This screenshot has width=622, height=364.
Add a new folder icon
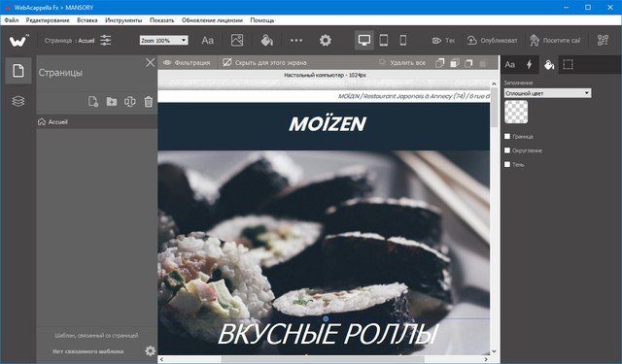tap(112, 102)
